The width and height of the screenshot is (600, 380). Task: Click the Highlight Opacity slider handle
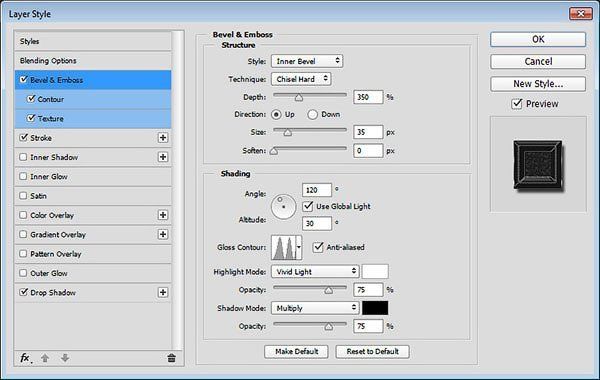click(328, 290)
